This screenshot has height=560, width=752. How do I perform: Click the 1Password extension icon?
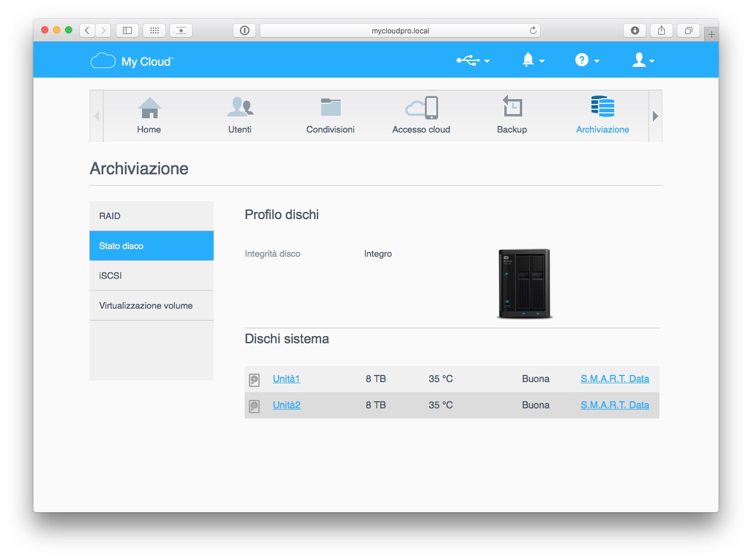pyautogui.click(x=245, y=30)
